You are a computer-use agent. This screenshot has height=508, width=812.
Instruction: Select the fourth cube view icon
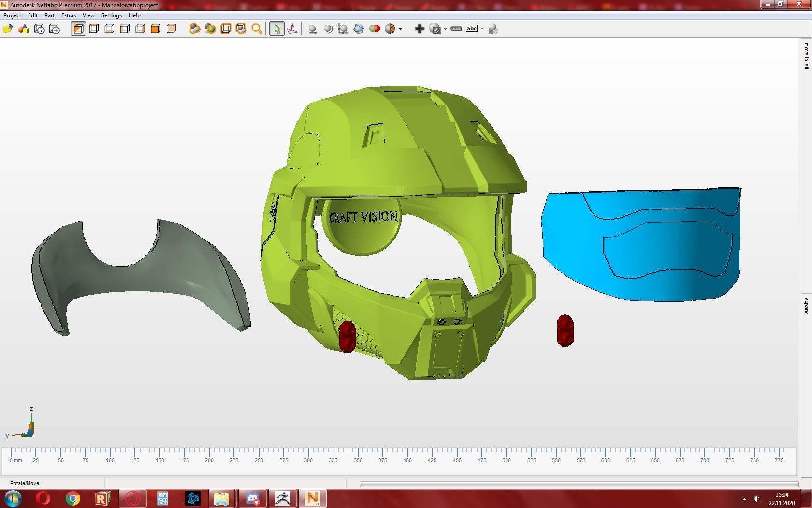pos(125,29)
